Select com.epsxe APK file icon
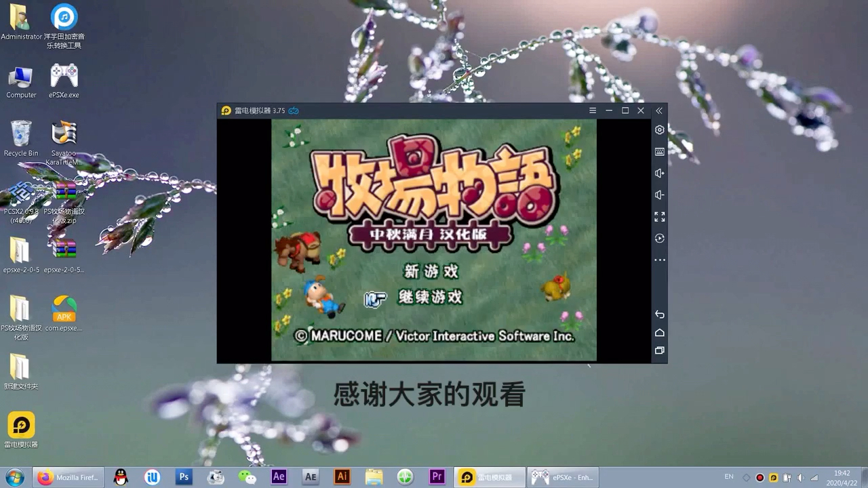 [64, 314]
